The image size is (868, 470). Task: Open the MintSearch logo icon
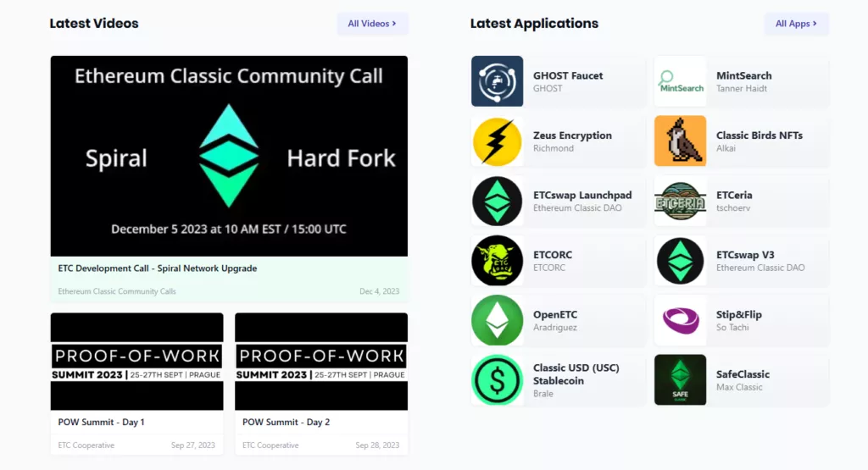pos(681,81)
